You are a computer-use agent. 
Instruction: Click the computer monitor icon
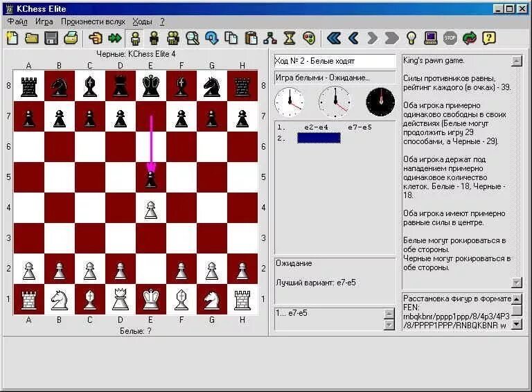(x=431, y=38)
